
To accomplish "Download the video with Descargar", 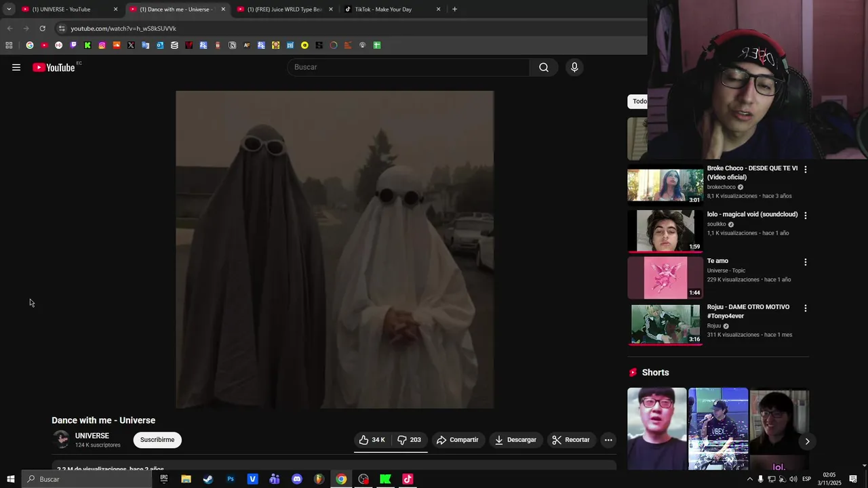I will pos(516,440).
